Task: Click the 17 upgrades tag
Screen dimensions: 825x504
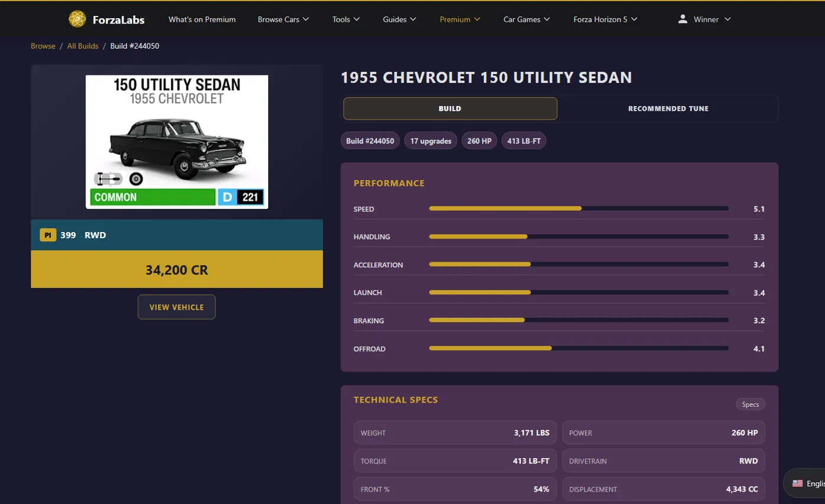Action: [x=431, y=141]
